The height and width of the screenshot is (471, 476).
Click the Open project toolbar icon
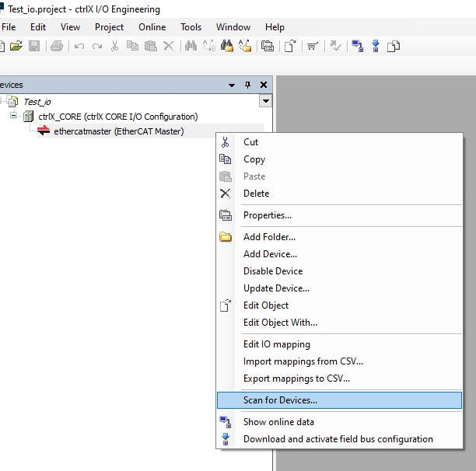(16, 46)
